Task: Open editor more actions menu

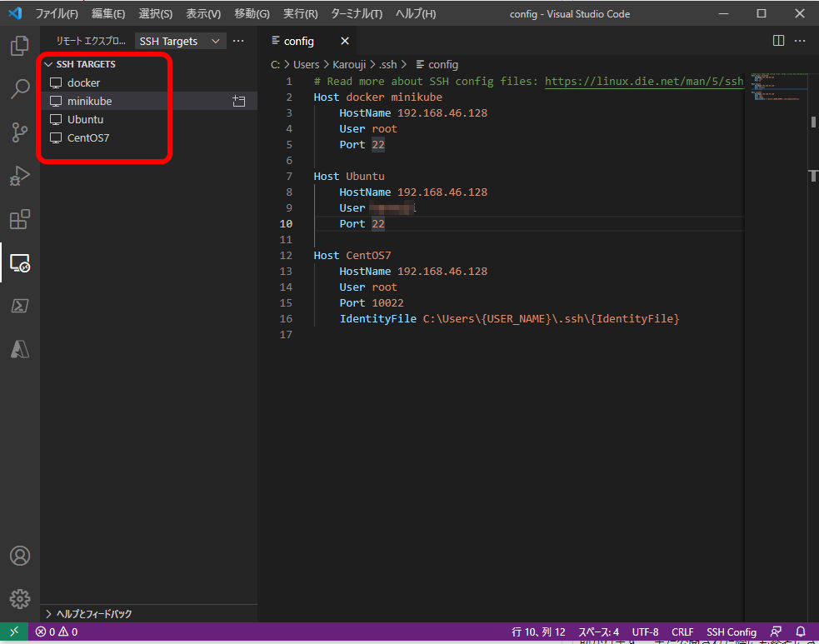Action: [800, 41]
